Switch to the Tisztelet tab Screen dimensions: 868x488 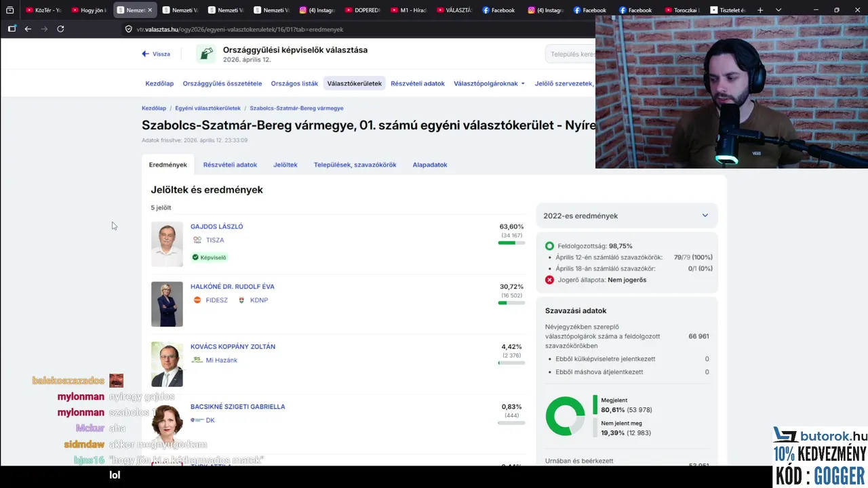tap(727, 10)
